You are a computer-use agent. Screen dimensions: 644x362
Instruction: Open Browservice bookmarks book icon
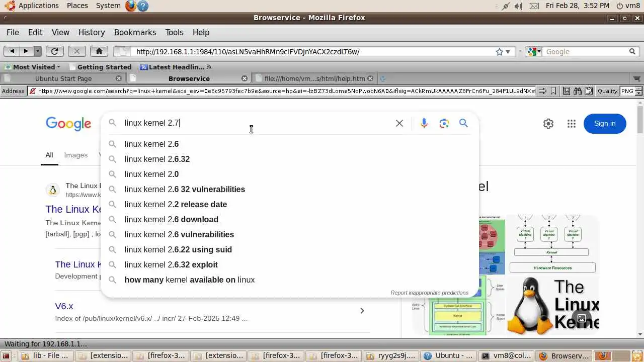click(567, 91)
